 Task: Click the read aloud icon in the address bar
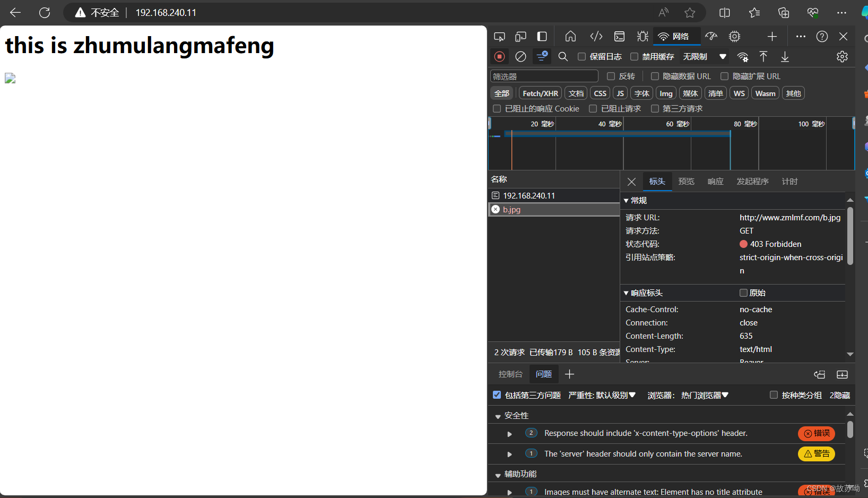click(664, 12)
